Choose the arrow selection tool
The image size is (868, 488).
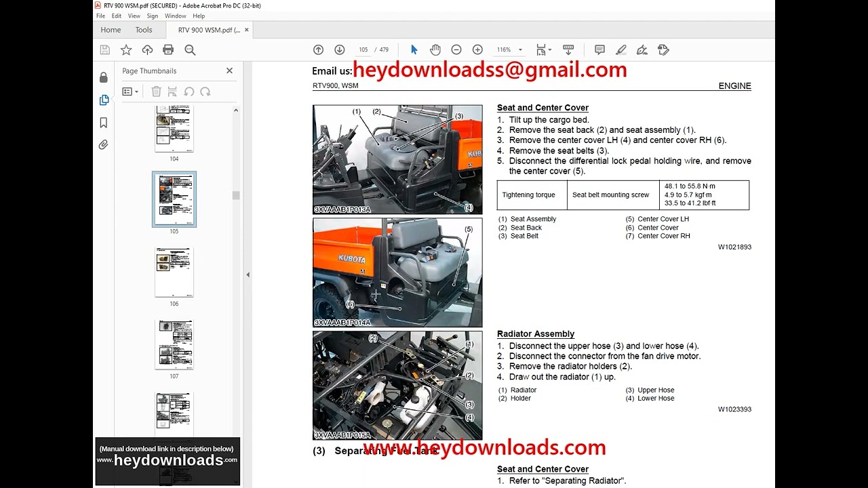pyautogui.click(x=414, y=49)
